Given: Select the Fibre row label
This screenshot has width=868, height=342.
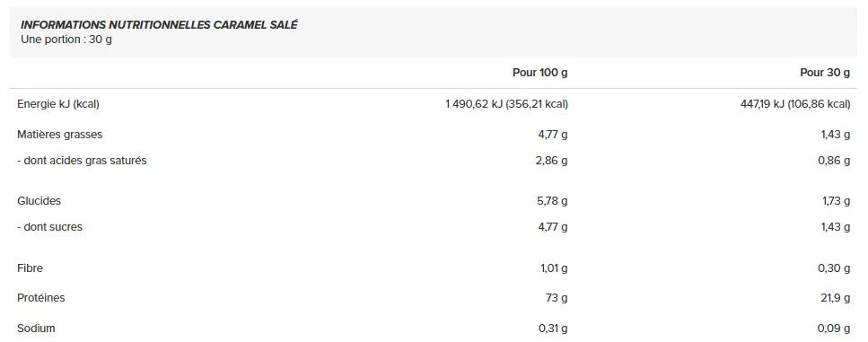Looking at the screenshot, I should point(30,268).
